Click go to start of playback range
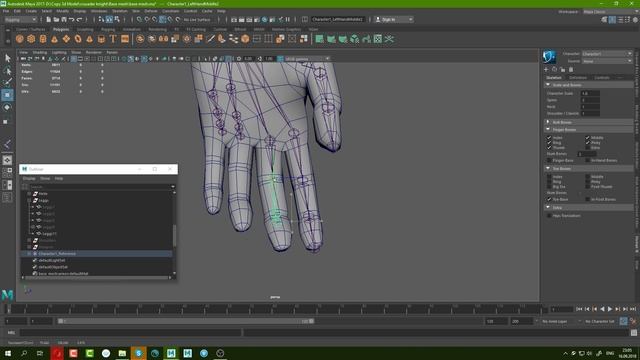Image resolution: width=640 pixels, height=360 pixels. tap(579, 309)
